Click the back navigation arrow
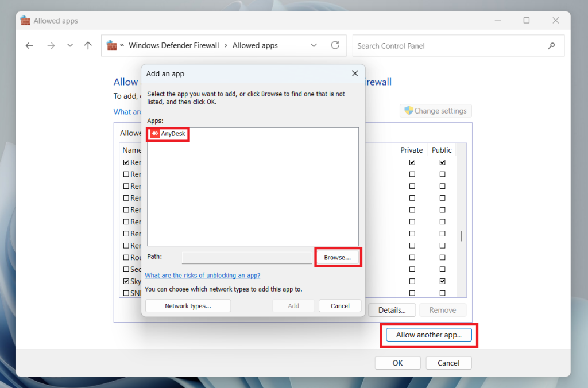 [x=29, y=45]
